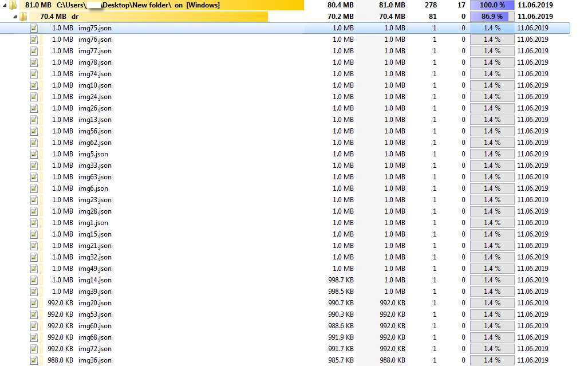The width and height of the screenshot is (588, 366).
Task: Click the 991.9 KB size value of img68.json
Action: tap(341, 337)
